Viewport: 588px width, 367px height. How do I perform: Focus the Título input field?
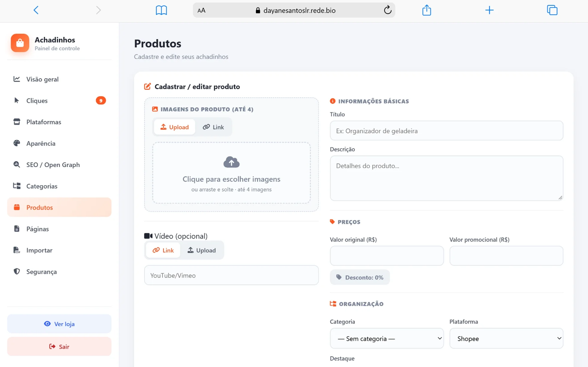(446, 131)
